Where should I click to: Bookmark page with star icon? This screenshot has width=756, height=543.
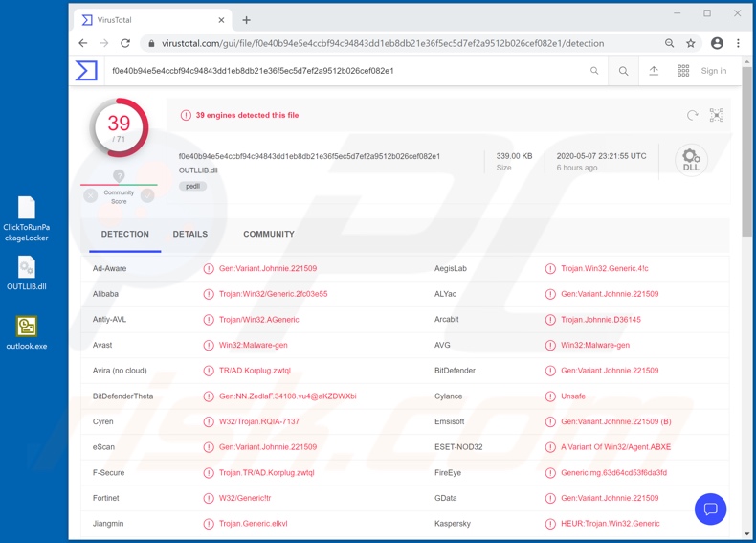(x=691, y=43)
